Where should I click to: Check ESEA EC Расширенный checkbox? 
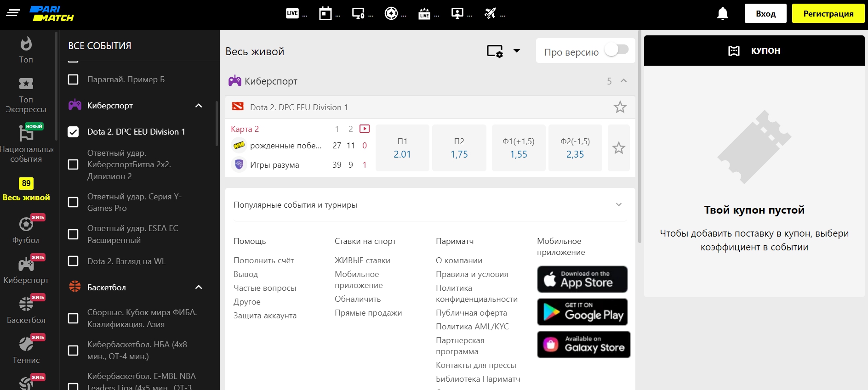point(73,234)
